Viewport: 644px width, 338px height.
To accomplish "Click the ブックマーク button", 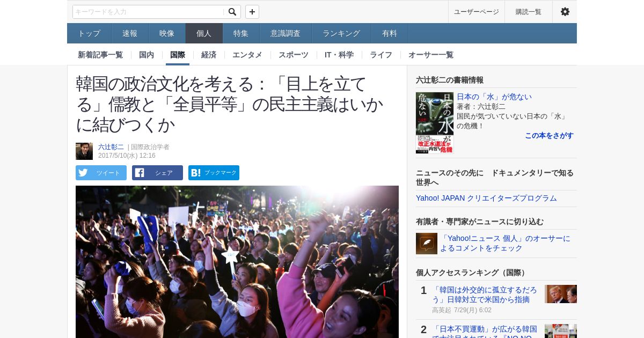I will click(x=214, y=173).
